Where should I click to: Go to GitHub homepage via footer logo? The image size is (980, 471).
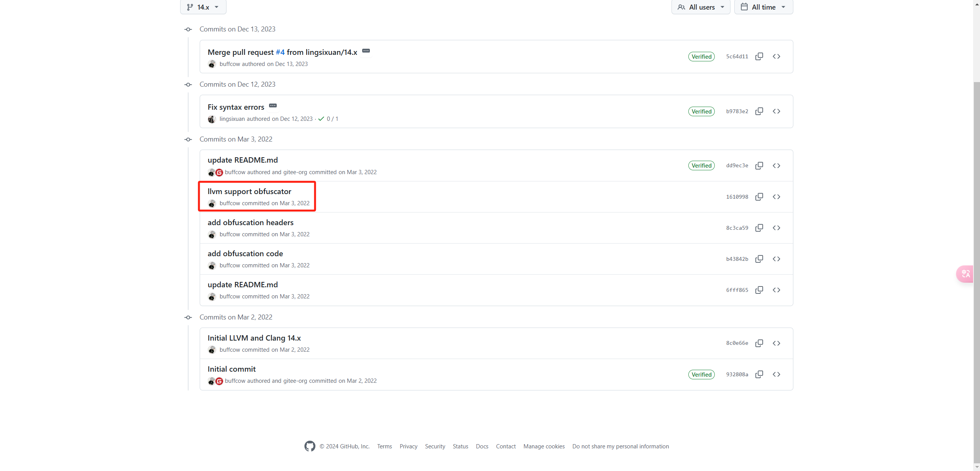click(310, 446)
